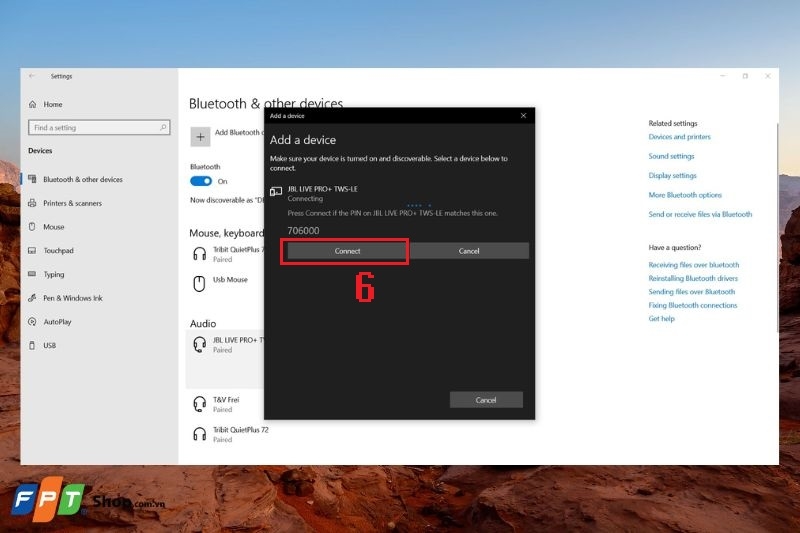
Task: Open More Bluetooth options link
Action: tap(685, 195)
